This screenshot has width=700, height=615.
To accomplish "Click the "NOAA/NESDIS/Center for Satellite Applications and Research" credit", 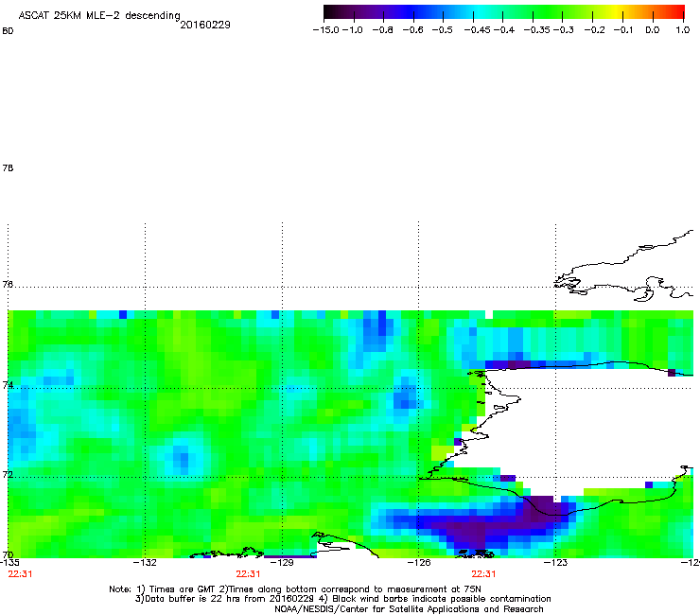I will pyautogui.click(x=409, y=609).
